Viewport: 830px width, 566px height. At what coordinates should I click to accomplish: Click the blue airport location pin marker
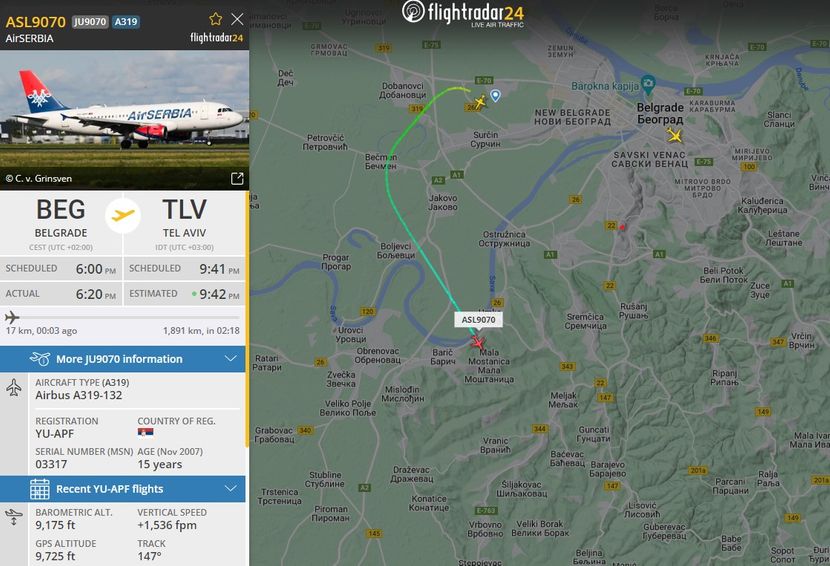pos(495,95)
